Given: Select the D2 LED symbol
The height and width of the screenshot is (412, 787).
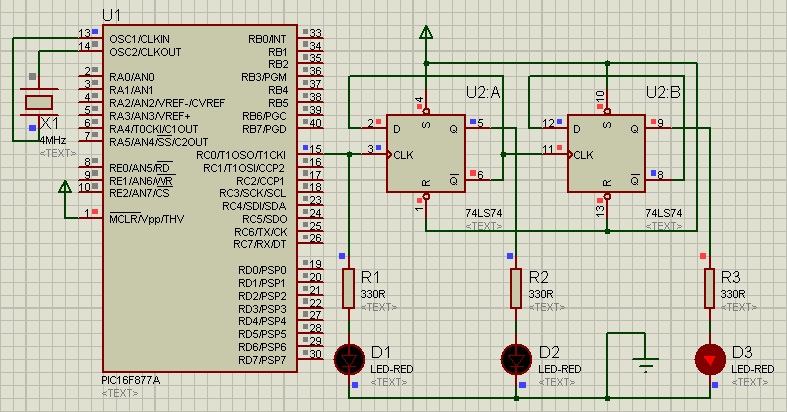Looking at the screenshot, I should (516, 356).
